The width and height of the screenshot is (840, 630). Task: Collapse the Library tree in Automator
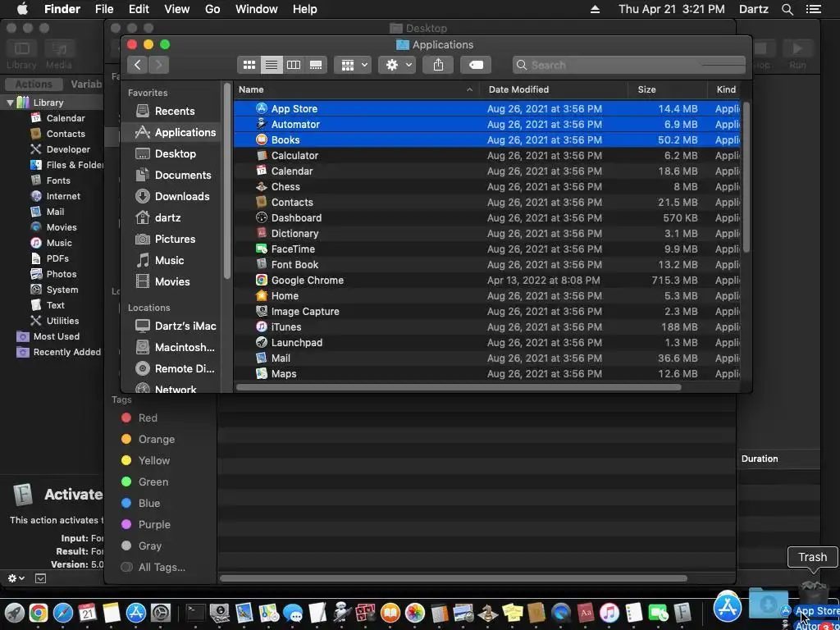click(x=10, y=103)
